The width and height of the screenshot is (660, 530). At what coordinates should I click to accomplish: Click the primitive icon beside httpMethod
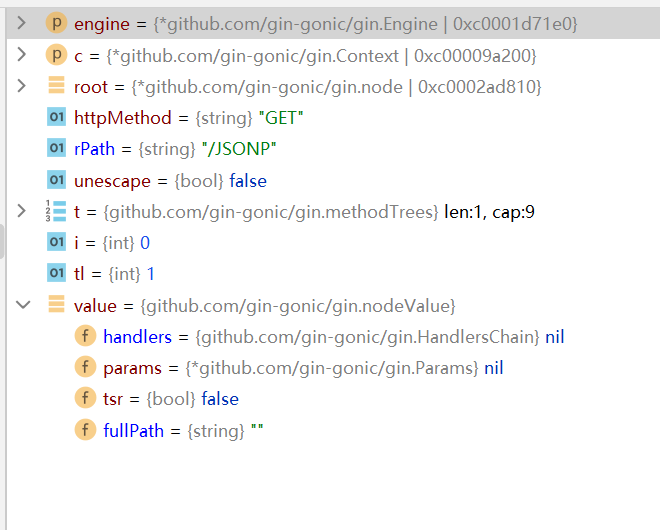(56, 117)
